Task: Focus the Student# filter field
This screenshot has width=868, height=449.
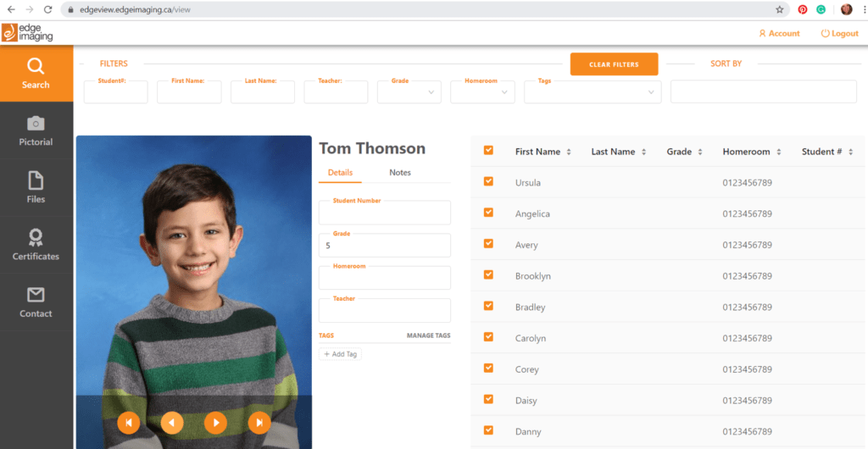Action: [x=115, y=91]
